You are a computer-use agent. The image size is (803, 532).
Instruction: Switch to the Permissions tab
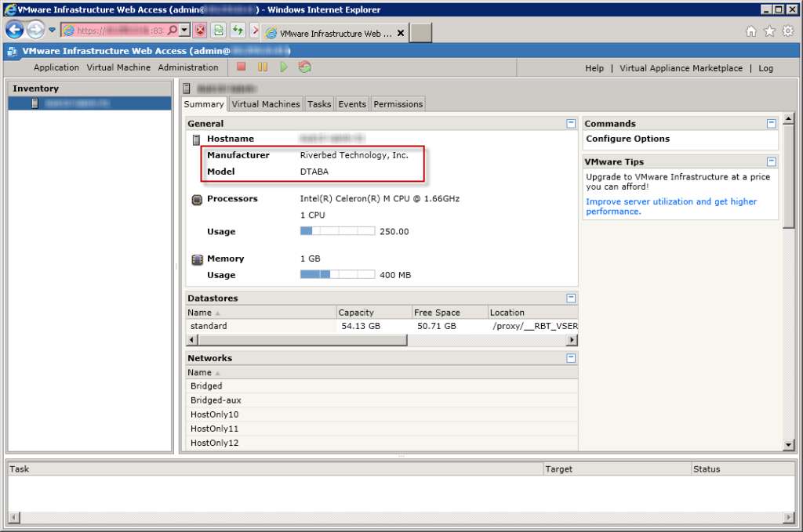coord(398,104)
